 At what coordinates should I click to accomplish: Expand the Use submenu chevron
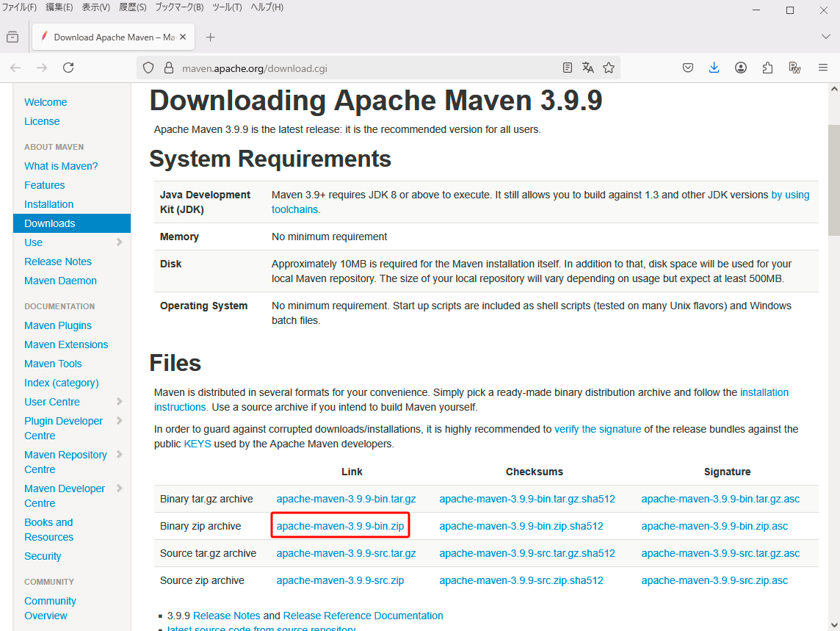tap(120, 242)
